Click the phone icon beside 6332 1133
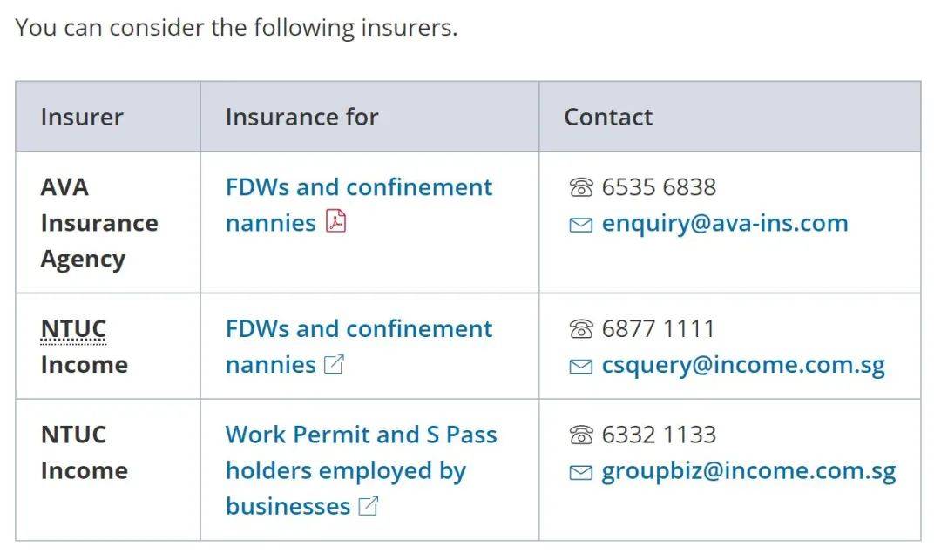 580,435
